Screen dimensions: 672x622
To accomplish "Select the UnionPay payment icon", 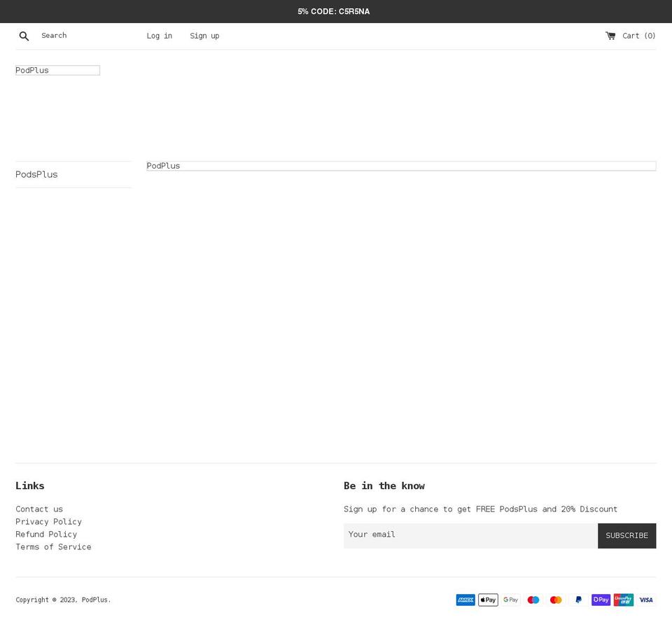I will [624, 600].
